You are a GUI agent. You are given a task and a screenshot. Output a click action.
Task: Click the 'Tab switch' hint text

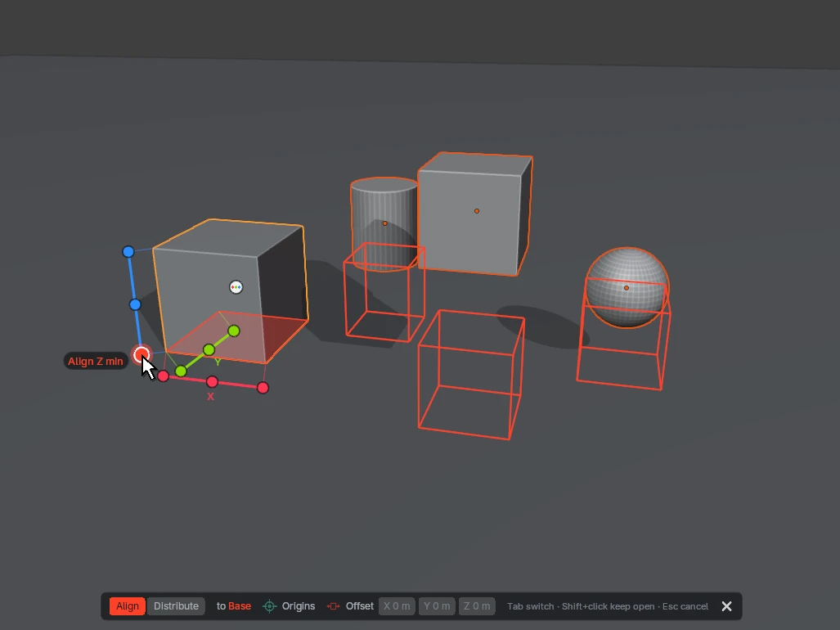point(530,606)
